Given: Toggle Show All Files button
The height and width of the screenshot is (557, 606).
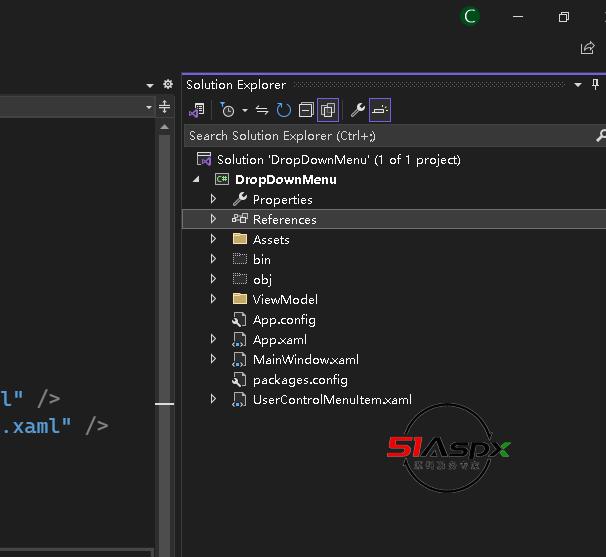Looking at the screenshot, I should [x=328, y=110].
